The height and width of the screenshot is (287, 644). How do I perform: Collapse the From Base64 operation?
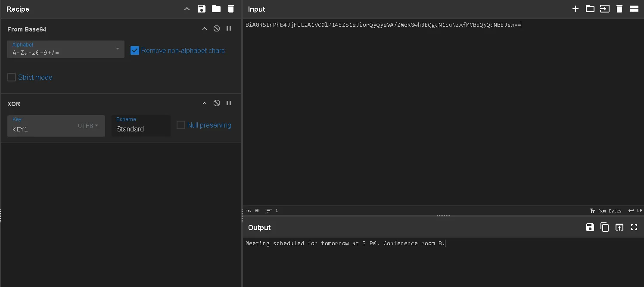click(x=205, y=28)
